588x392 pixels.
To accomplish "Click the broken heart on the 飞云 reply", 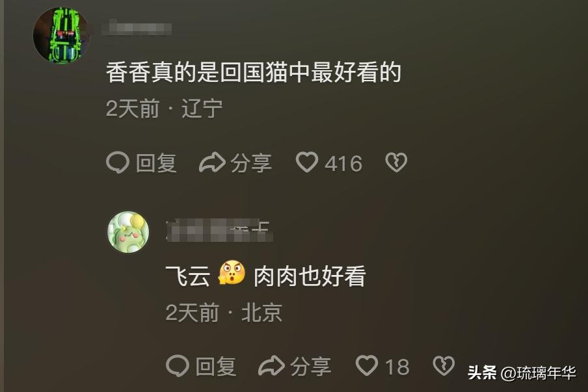I will click(x=444, y=366).
